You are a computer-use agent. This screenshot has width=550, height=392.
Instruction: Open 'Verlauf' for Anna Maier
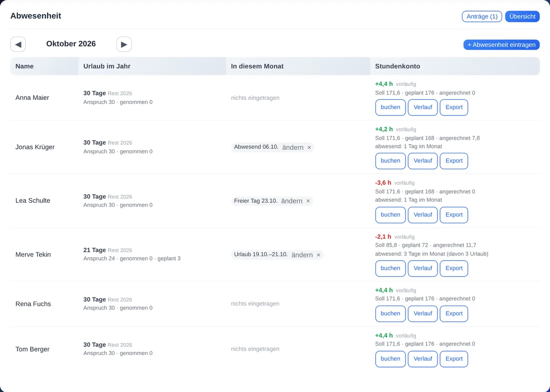tap(422, 107)
